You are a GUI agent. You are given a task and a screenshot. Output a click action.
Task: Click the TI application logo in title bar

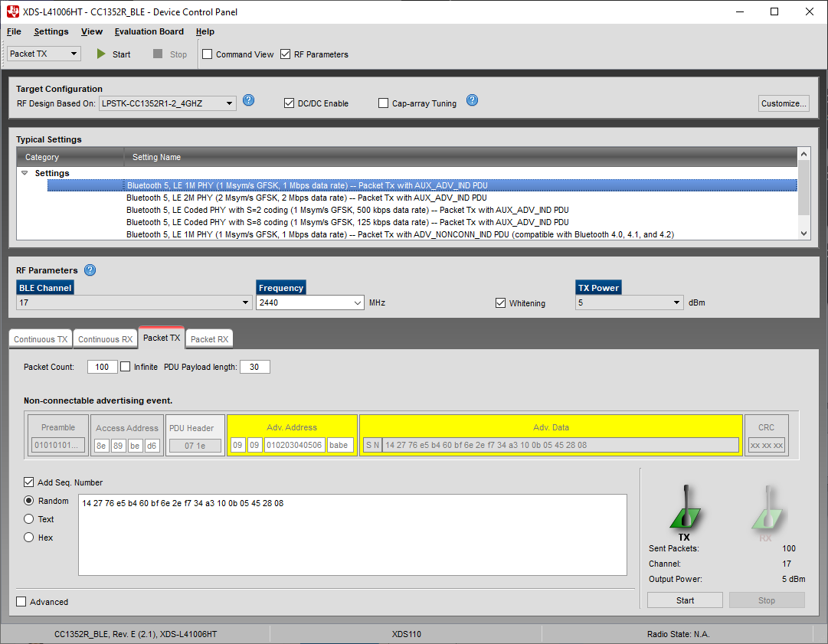click(x=13, y=11)
